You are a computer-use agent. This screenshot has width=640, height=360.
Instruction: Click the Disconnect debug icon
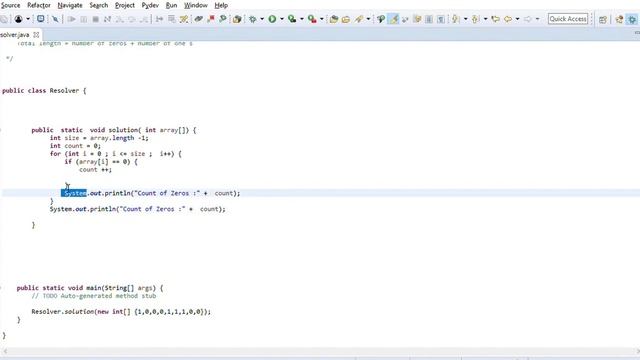point(107,19)
